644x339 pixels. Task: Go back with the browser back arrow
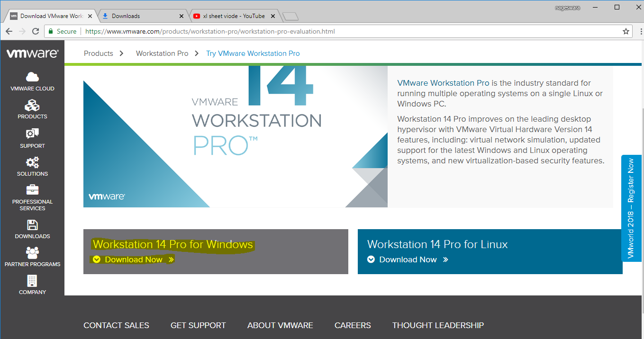(9, 31)
